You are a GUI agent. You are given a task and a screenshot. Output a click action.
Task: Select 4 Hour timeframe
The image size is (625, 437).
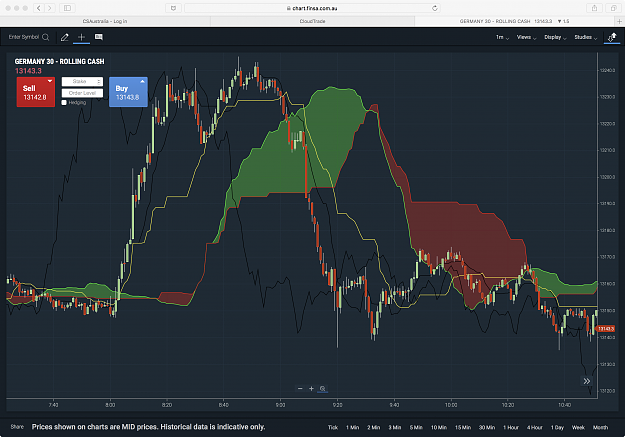pyautogui.click(x=535, y=427)
